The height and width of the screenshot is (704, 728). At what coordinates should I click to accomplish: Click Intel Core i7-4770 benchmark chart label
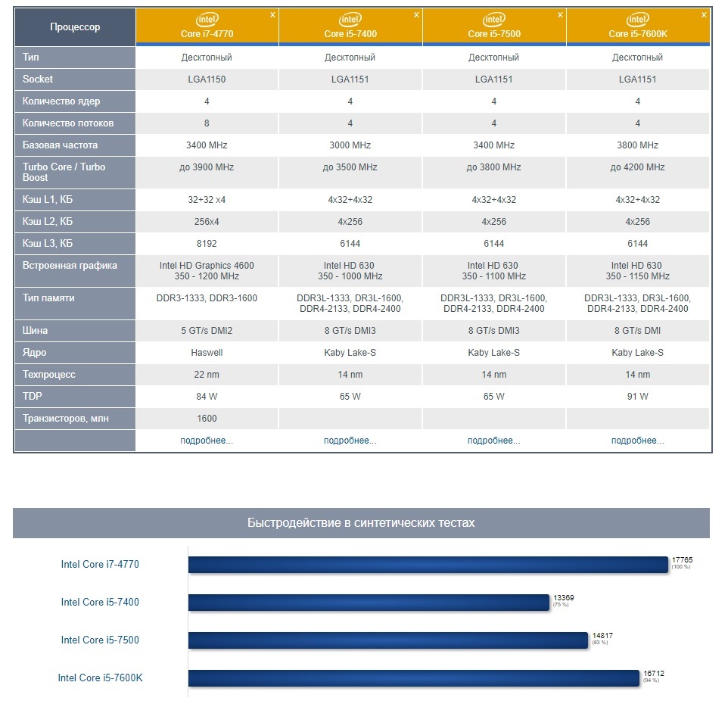click(x=100, y=564)
